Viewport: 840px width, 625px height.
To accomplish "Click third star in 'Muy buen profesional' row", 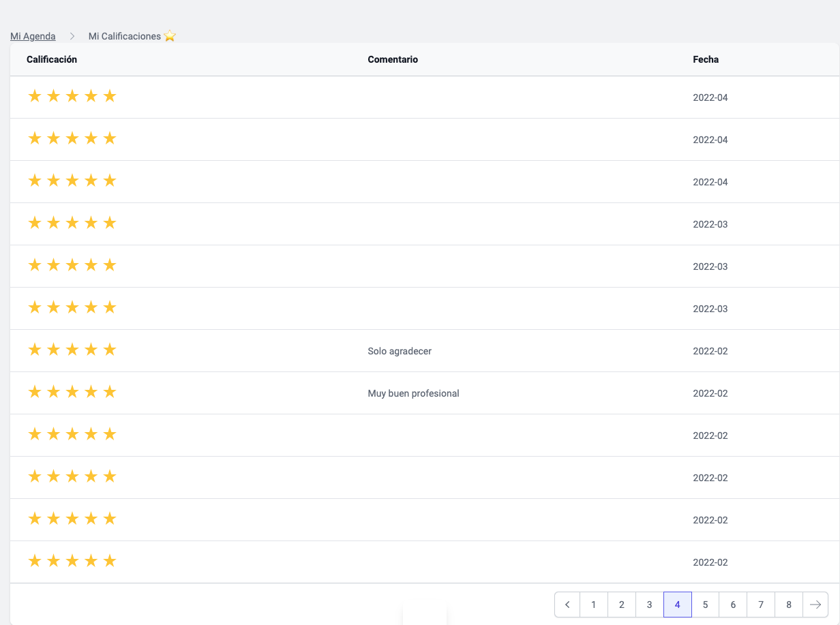I will [72, 393].
